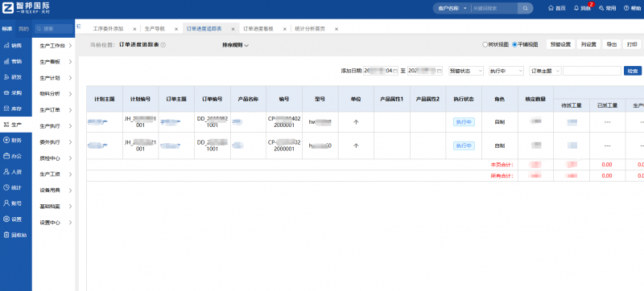644x291 pixels.
Task: Click the blue 检索 search button
Action: point(633,71)
